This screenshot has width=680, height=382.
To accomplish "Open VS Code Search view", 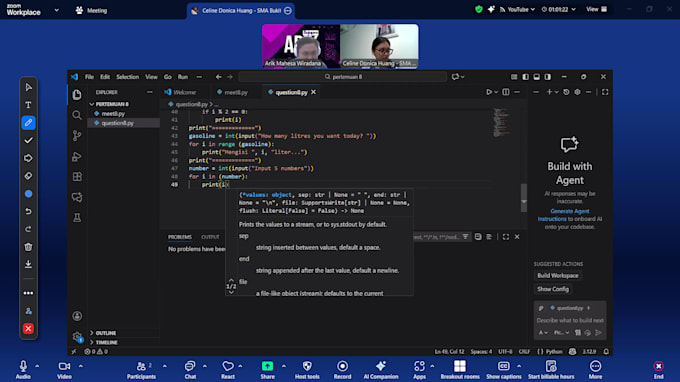I will (77, 115).
